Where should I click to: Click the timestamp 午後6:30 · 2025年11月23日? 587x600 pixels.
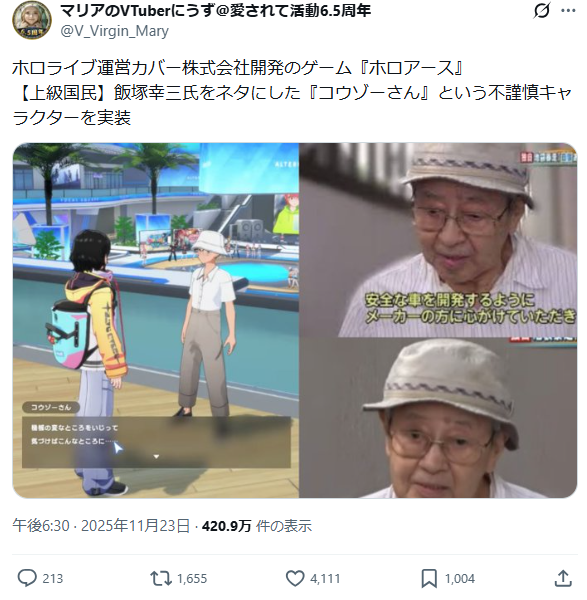click(101, 526)
